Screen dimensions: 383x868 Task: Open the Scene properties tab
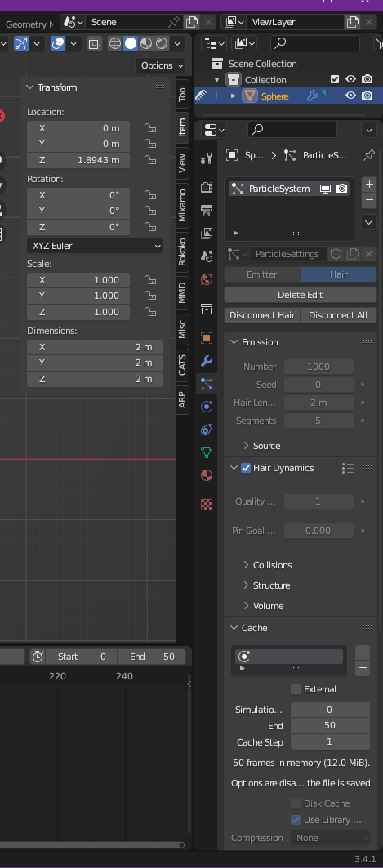coord(207,256)
